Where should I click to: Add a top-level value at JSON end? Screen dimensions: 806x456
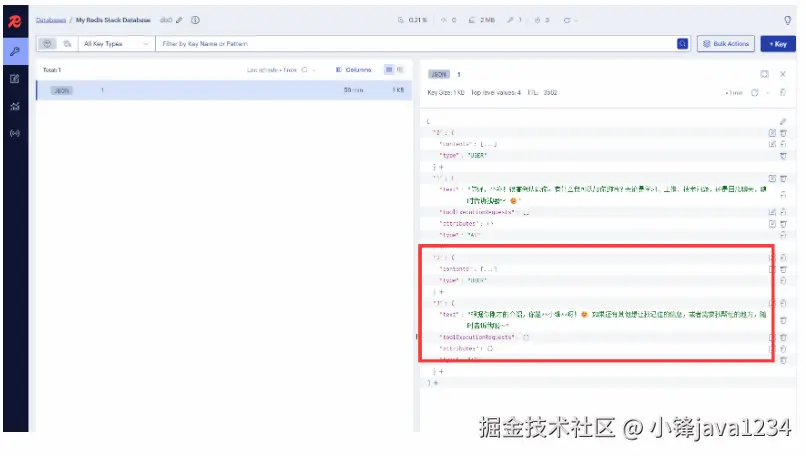[435, 382]
